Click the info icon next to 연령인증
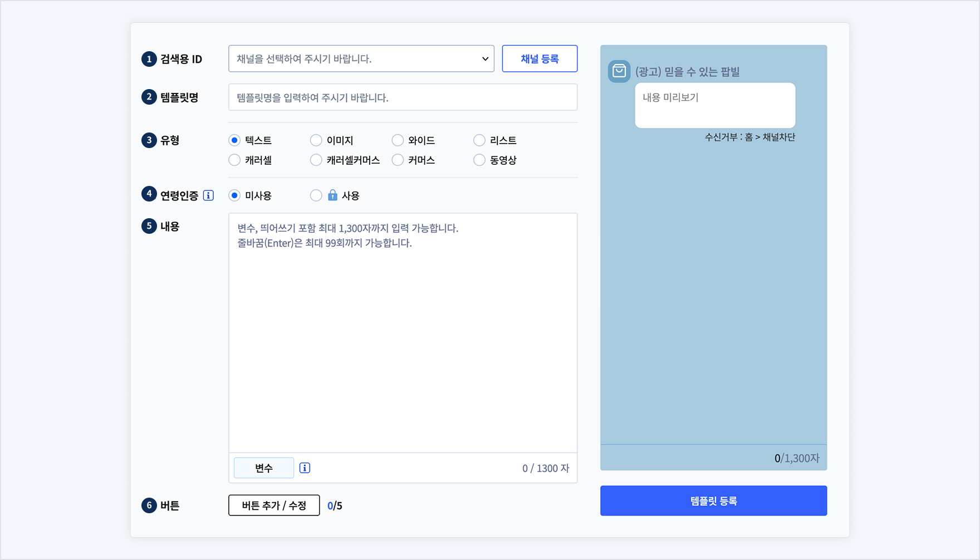Image resolution: width=980 pixels, height=560 pixels. [x=209, y=195]
